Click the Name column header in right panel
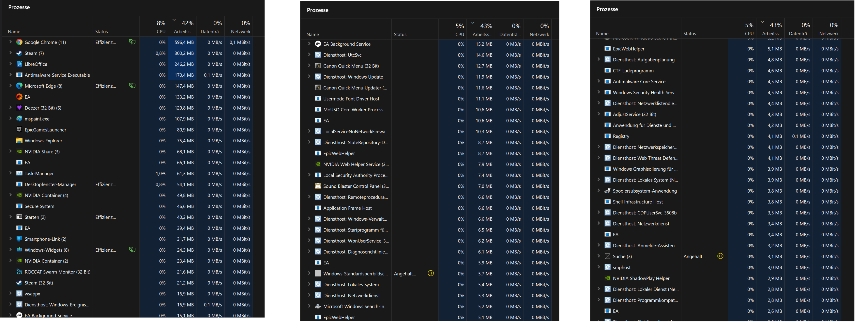Screen dimensions: 868x330 tap(602, 33)
